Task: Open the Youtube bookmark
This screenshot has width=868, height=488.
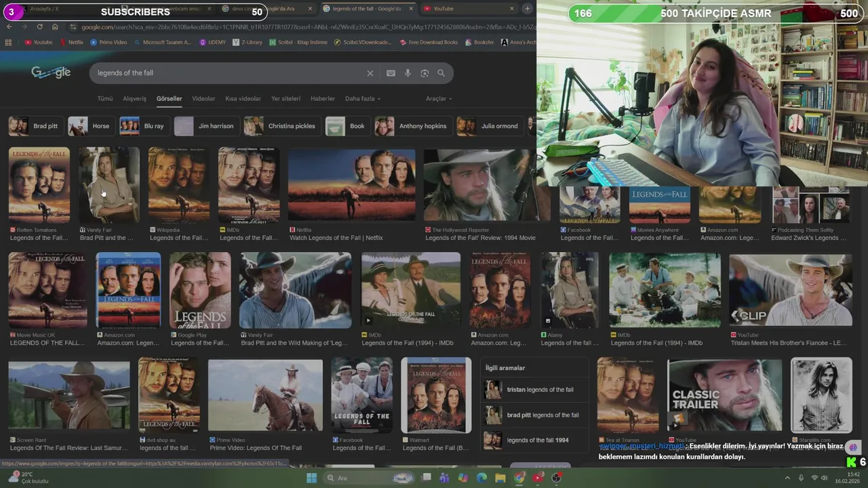Action: click(38, 42)
